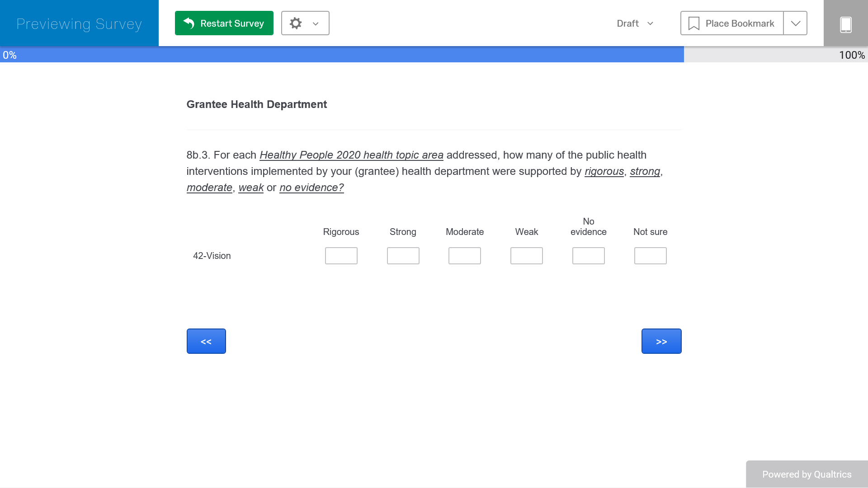Click the blue survey progress bar
Viewport: 868px width, 488px height.
click(x=342, y=55)
